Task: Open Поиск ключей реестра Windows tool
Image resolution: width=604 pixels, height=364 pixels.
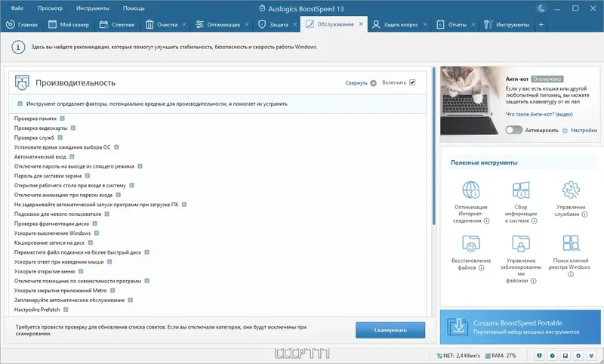Action: tap(570, 256)
